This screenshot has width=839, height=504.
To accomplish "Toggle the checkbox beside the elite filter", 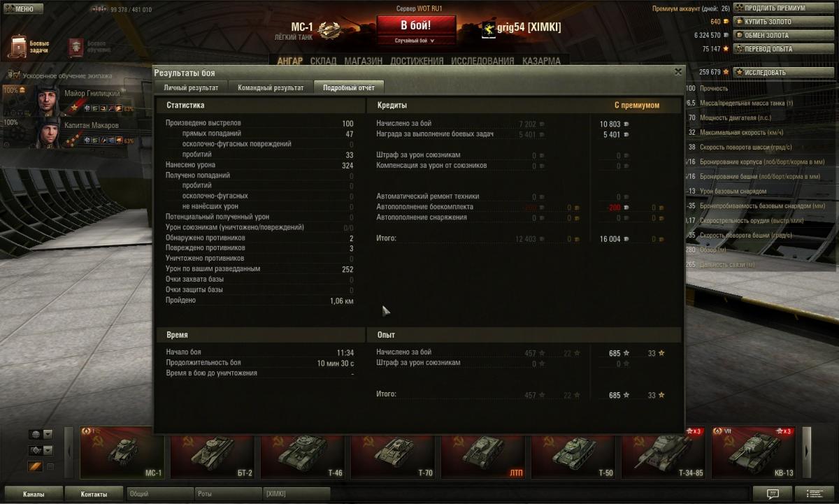I will point(50,466).
